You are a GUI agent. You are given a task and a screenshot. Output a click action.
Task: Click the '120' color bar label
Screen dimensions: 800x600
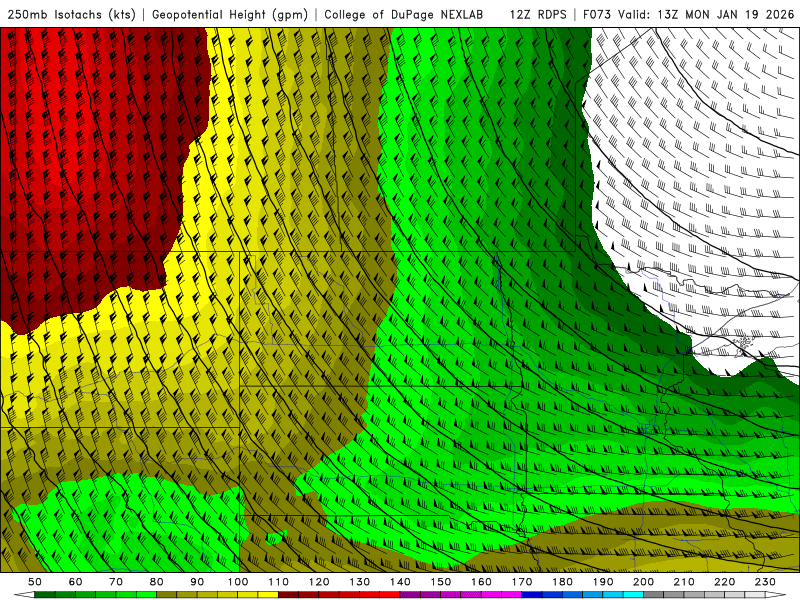tap(319, 582)
